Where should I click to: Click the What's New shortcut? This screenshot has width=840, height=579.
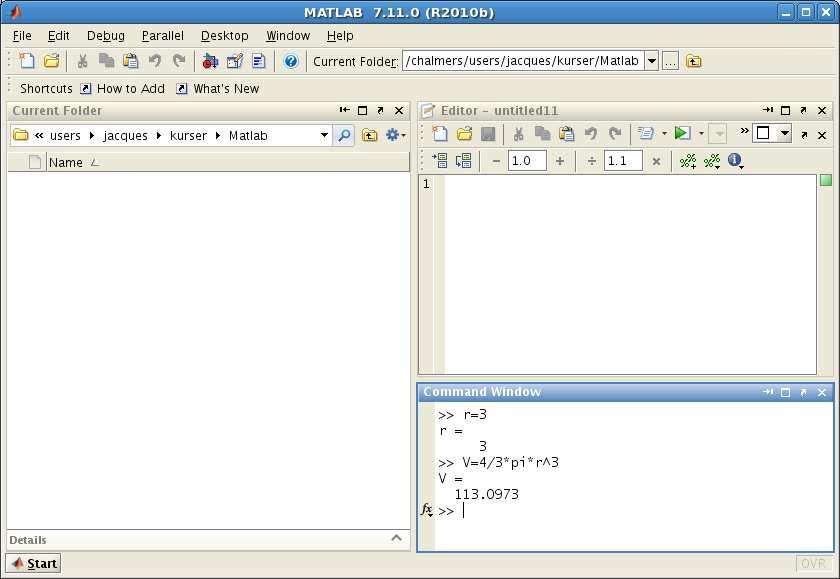218,88
